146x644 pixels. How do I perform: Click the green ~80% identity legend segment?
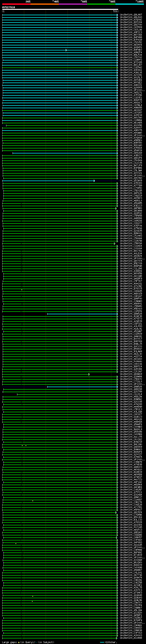click(101, 4)
